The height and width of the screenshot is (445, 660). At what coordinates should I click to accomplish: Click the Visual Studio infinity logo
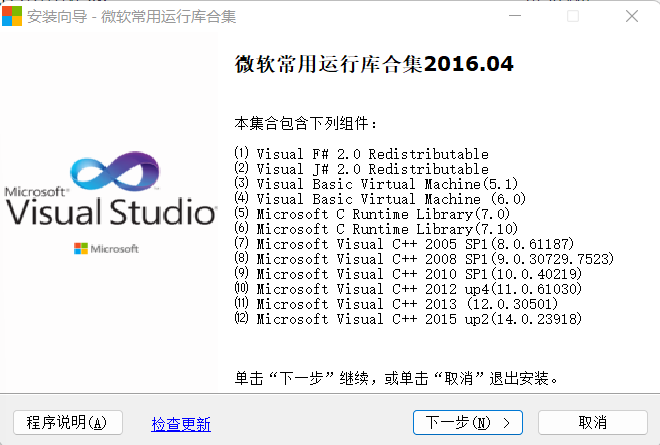(x=114, y=171)
